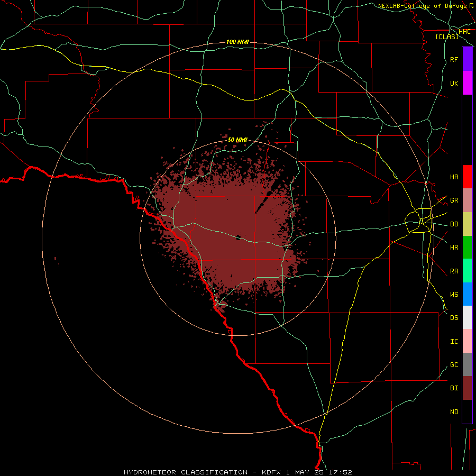Click the black radar site dot
The image size is (476, 476).
coord(239,237)
